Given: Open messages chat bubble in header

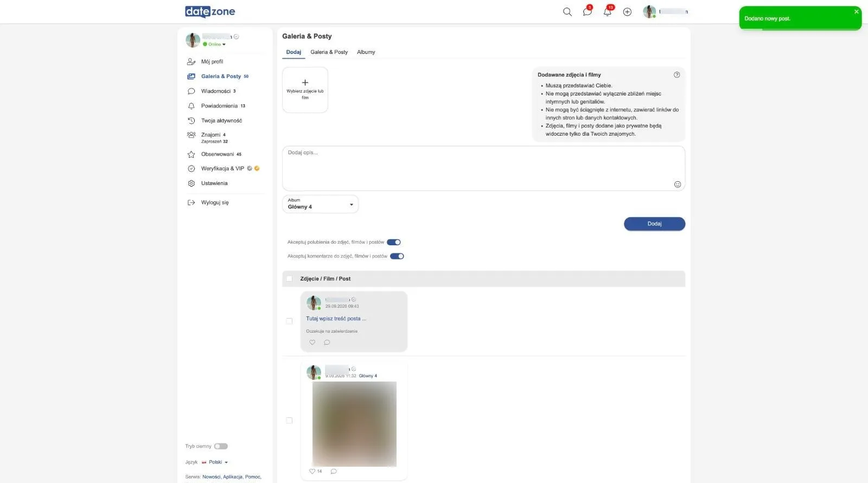Looking at the screenshot, I should (x=587, y=12).
